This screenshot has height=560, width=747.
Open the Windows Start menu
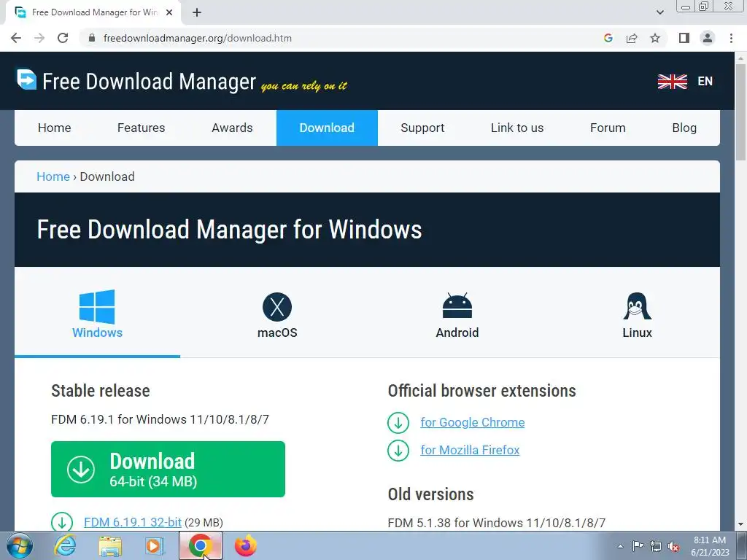click(19, 545)
